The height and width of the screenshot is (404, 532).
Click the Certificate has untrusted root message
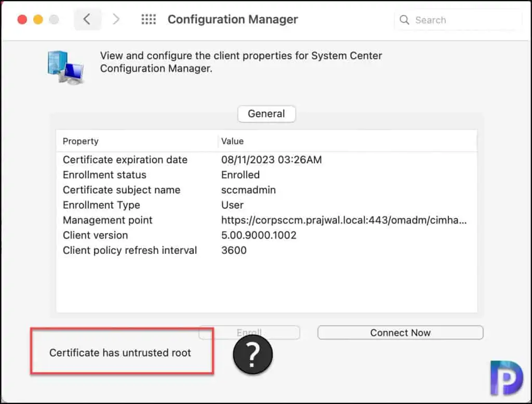[120, 353]
